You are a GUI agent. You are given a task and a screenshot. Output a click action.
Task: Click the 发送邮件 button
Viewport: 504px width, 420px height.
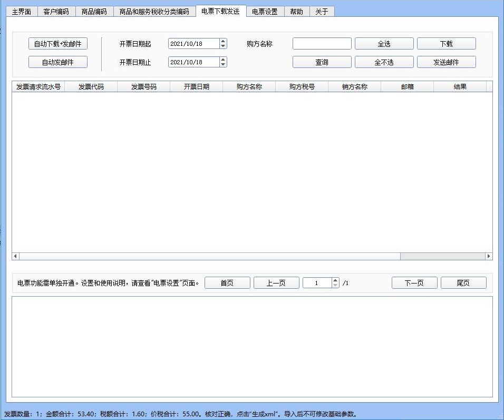tap(446, 62)
